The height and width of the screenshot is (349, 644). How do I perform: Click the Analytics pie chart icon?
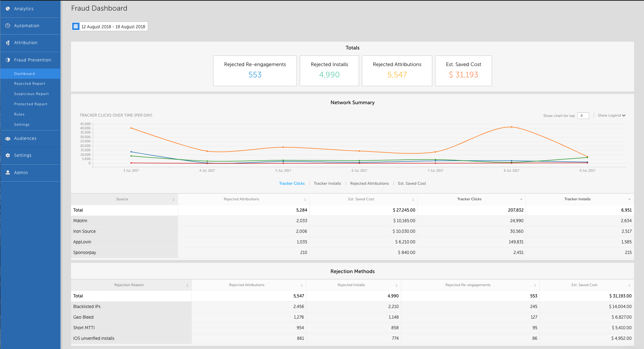click(x=8, y=9)
